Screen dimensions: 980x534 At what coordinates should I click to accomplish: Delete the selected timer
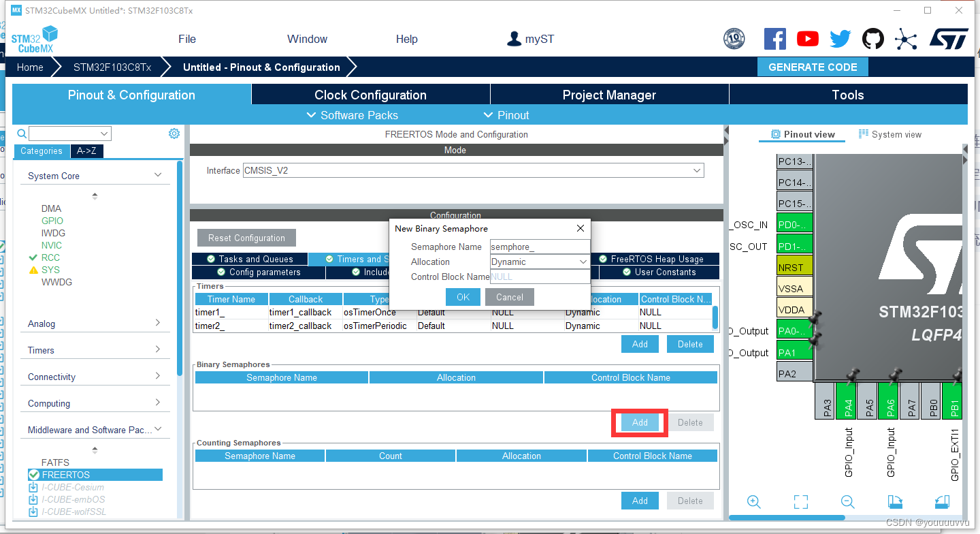690,344
